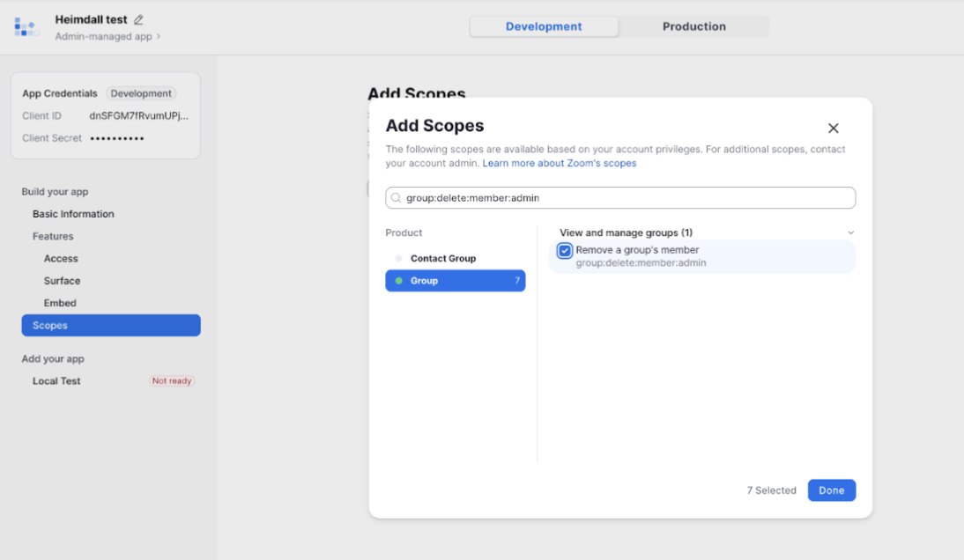Click the group:delete:member:admin scope identifier
Viewport: 964px width, 560px height.
click(x=641, y=262)
